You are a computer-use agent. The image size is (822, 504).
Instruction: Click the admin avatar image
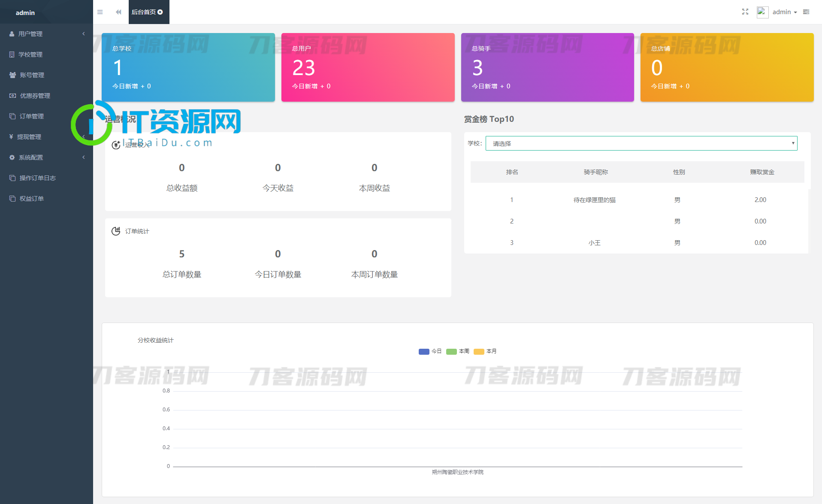pos(762,12)
